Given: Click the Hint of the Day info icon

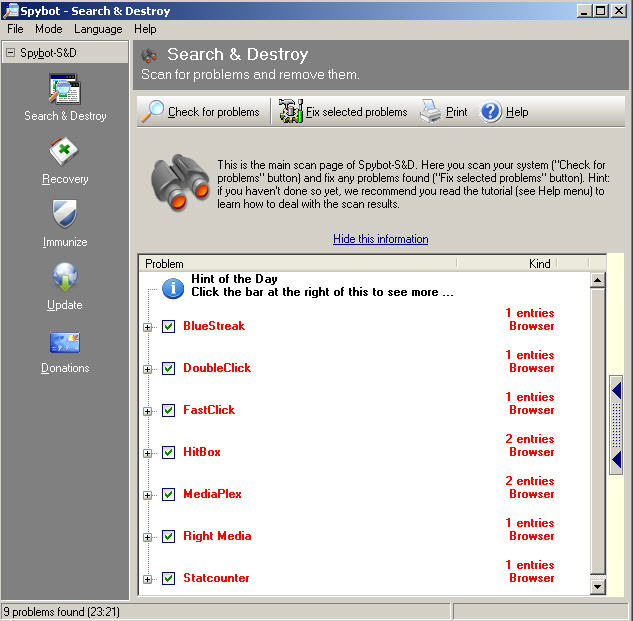Looking at the screenshot, I should (x=173, y=288).
